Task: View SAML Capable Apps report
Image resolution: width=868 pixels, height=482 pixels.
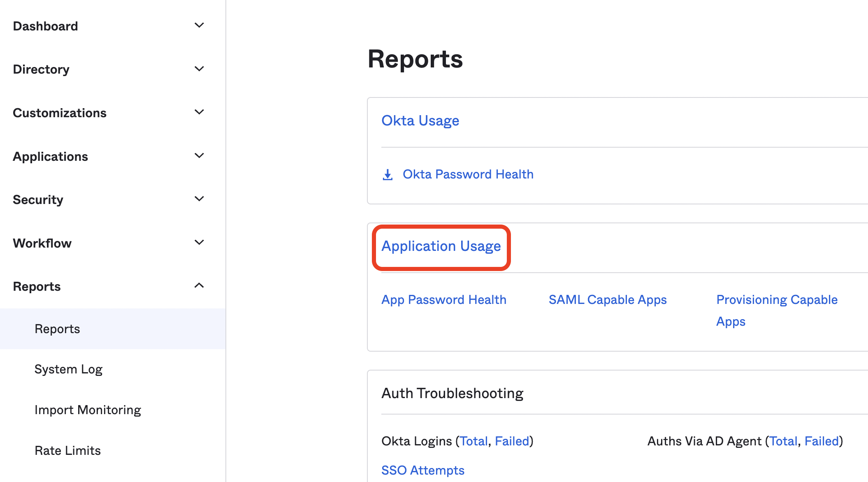Action: 607,300
